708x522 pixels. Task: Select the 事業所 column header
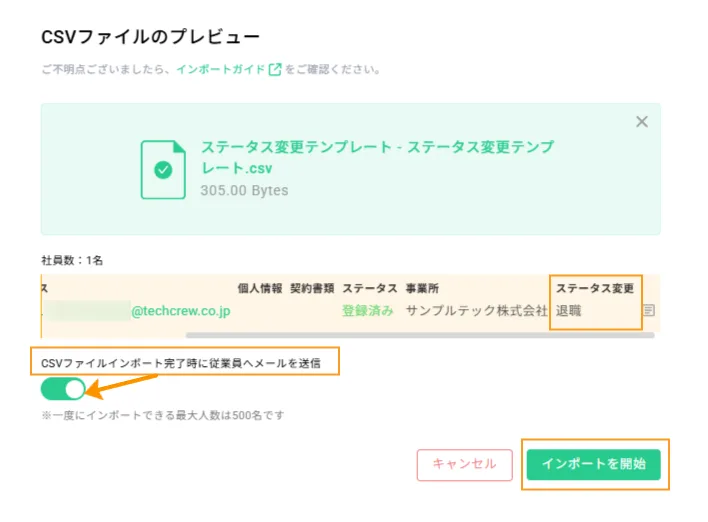click(422, 288)
